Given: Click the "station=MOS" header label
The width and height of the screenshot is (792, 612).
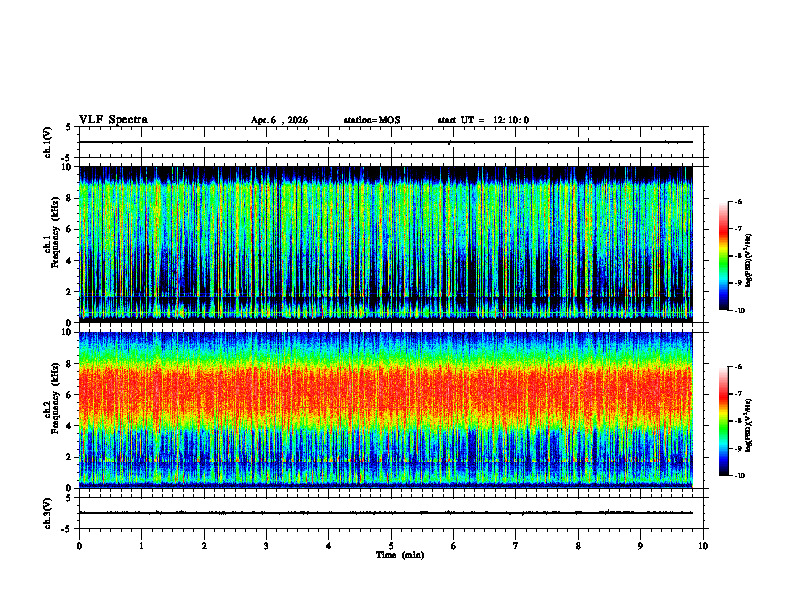Looking at the screenshot, I should tap(372, 120).
